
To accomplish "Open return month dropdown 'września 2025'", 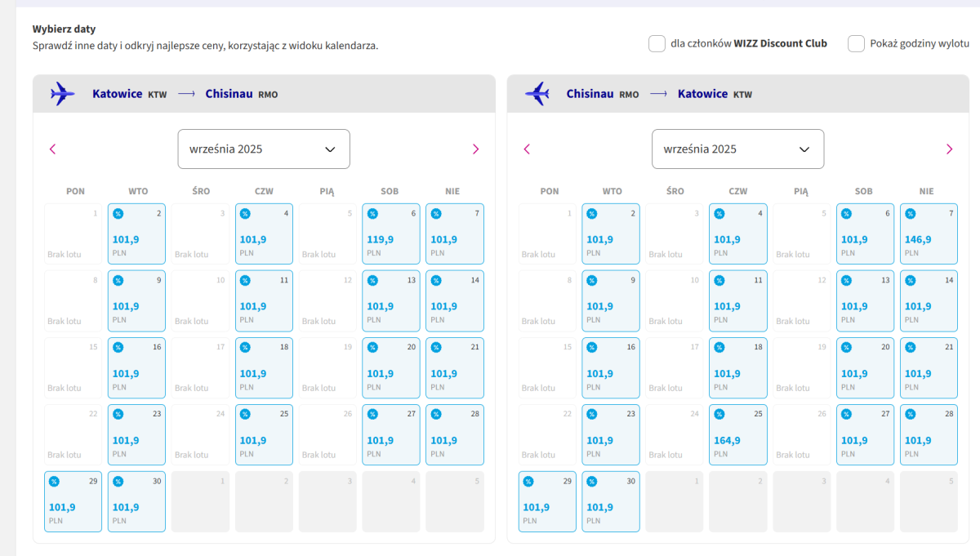I will click(737, 149).
